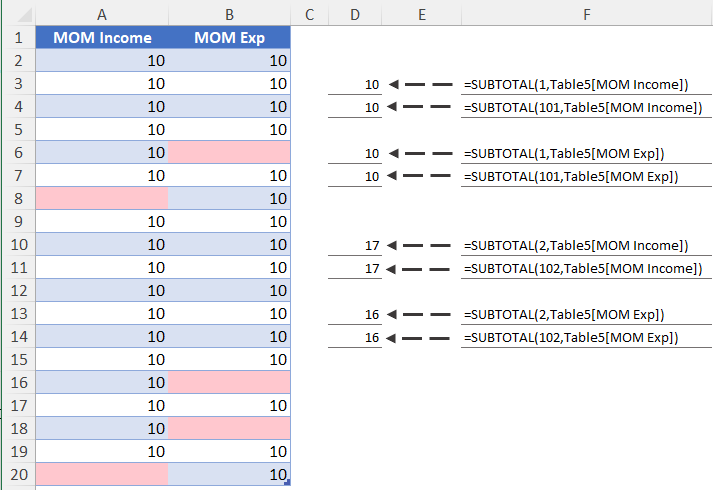
Task: Click result 17 beside SUBTOTAL(102, MOM Income)
Action: pyautogui.click(x=372, y=269)
